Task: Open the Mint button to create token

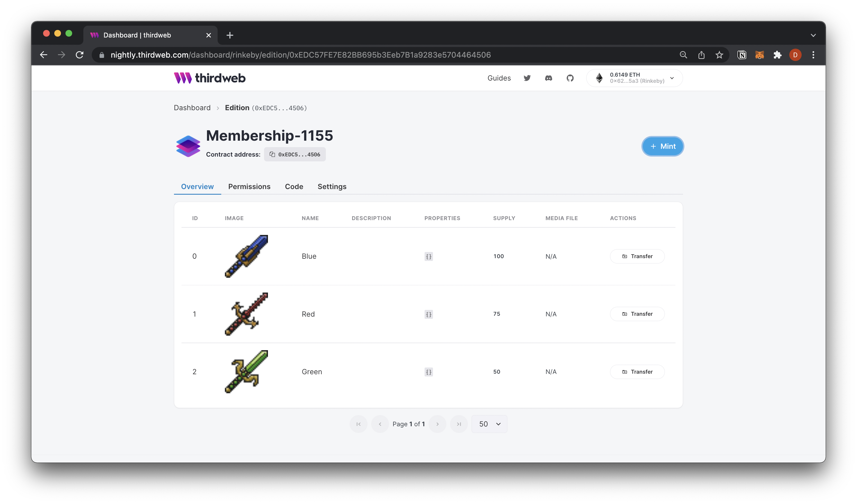Action: (x=663, y=146)
